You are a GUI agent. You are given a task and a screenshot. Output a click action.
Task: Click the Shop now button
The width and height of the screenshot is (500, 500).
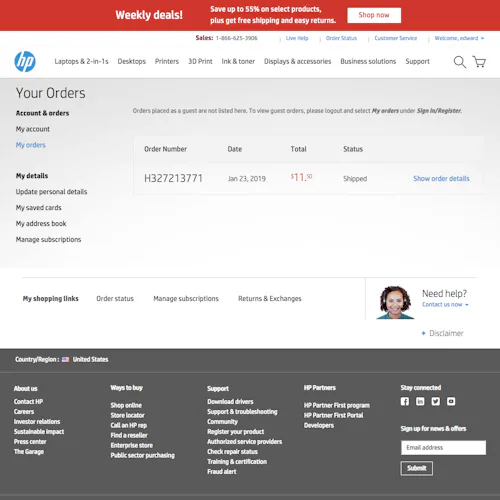[374, 15]
